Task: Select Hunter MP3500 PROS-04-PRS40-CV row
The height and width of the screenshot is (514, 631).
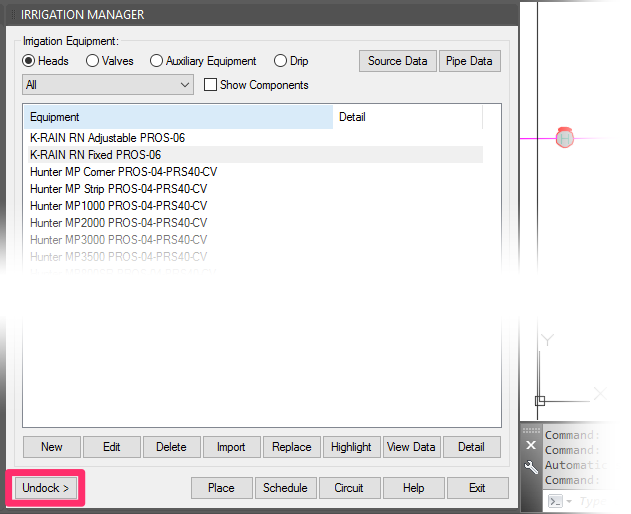Action: click(254, 256)
